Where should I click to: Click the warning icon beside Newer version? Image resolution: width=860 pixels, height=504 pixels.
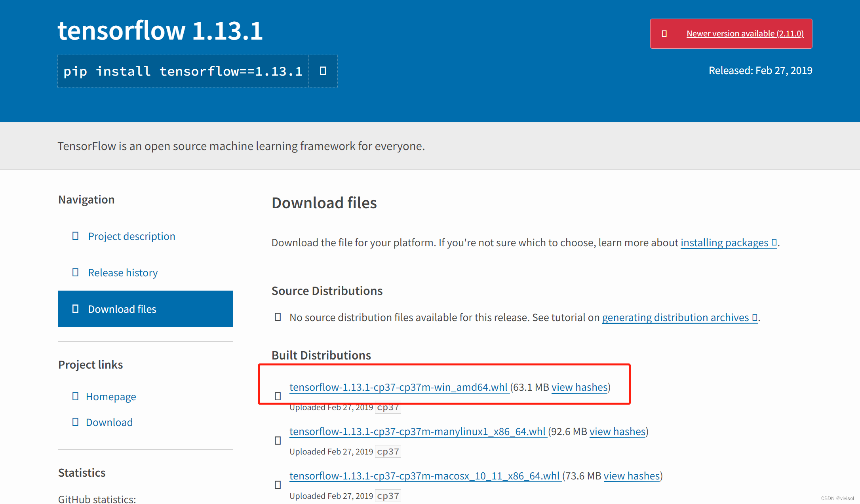click(x=664, y=34)
